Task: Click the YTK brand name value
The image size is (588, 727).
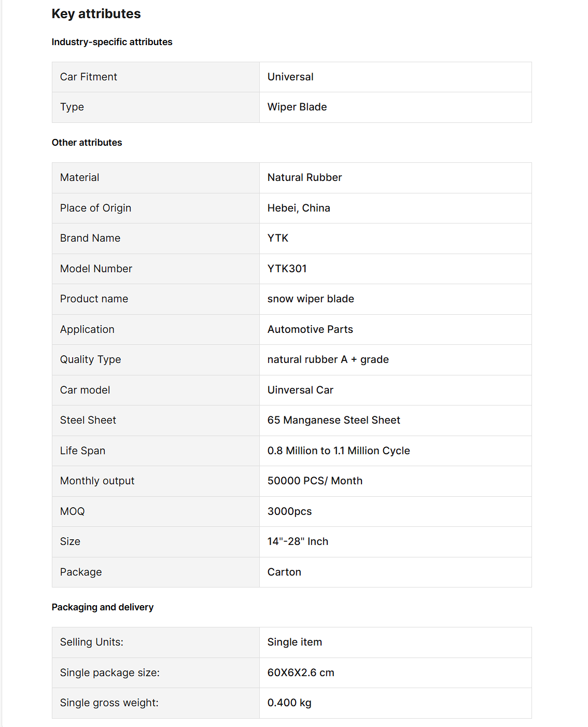Action: pos(278,238)
